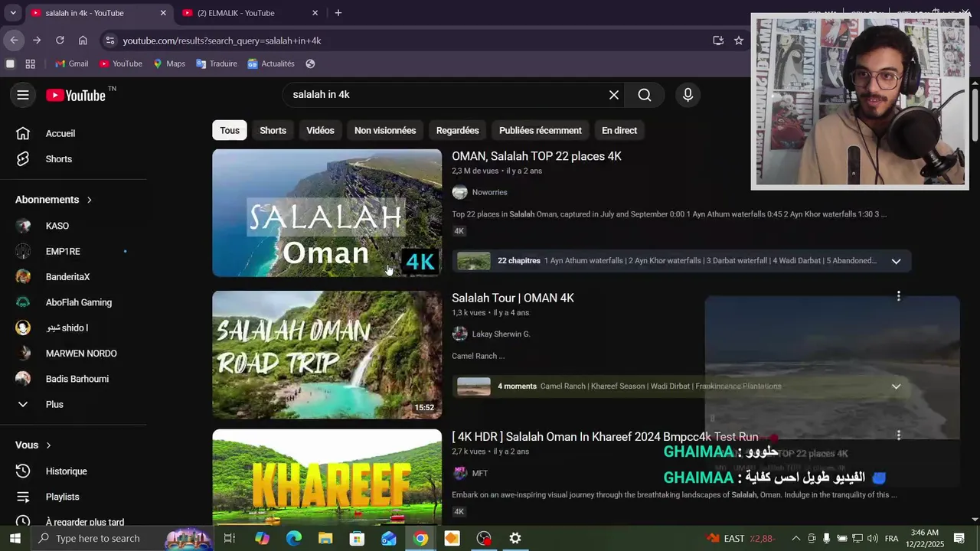Open more options for 4K HDR Salalah video
This screenshot has width=980, height=551.
[x=899, y=435]
